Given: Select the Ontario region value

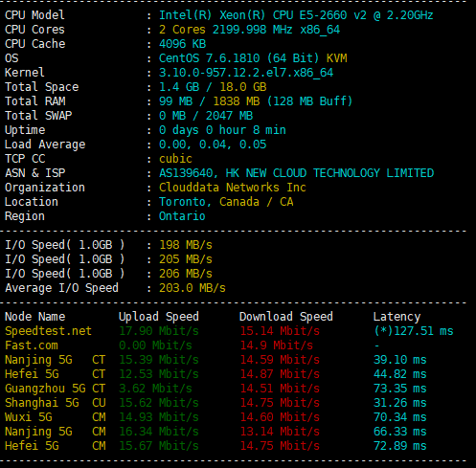Looking at the screenshot, I should click(182, 216).
